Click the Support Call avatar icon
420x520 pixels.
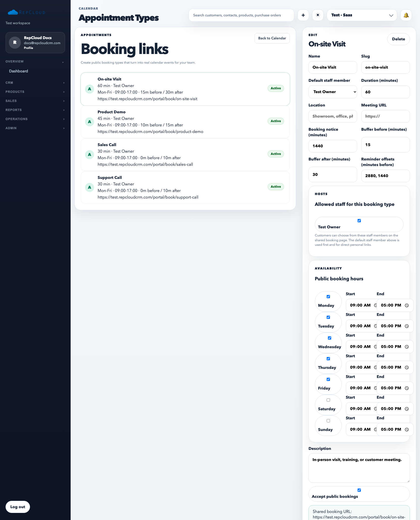click(x=90, y=187)
